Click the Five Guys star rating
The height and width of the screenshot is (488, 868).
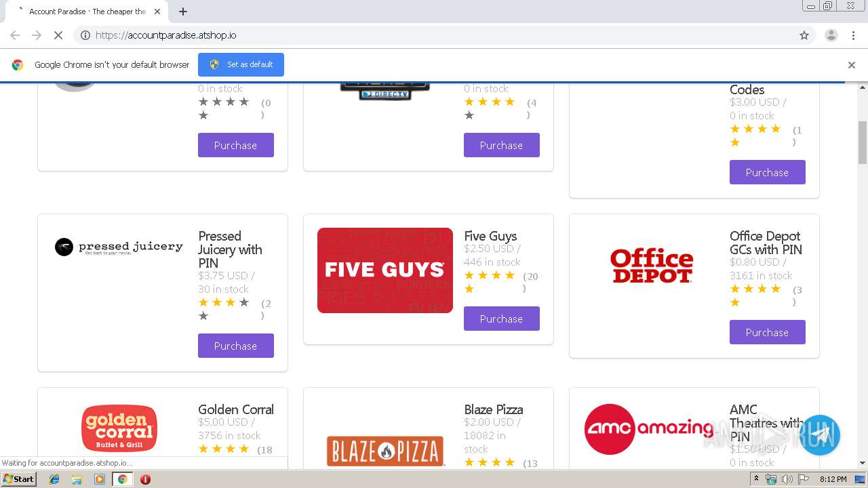pyautogui.click(x=490, y=282)
